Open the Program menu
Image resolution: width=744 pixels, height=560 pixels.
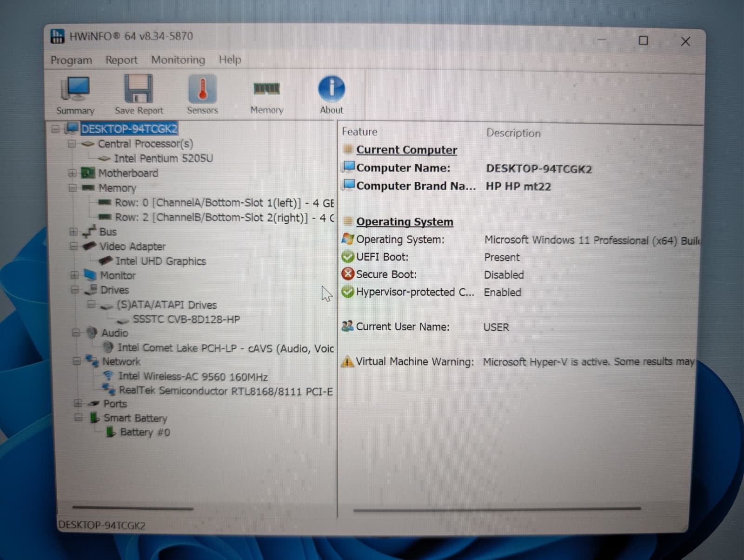click(x=71, y=60)
